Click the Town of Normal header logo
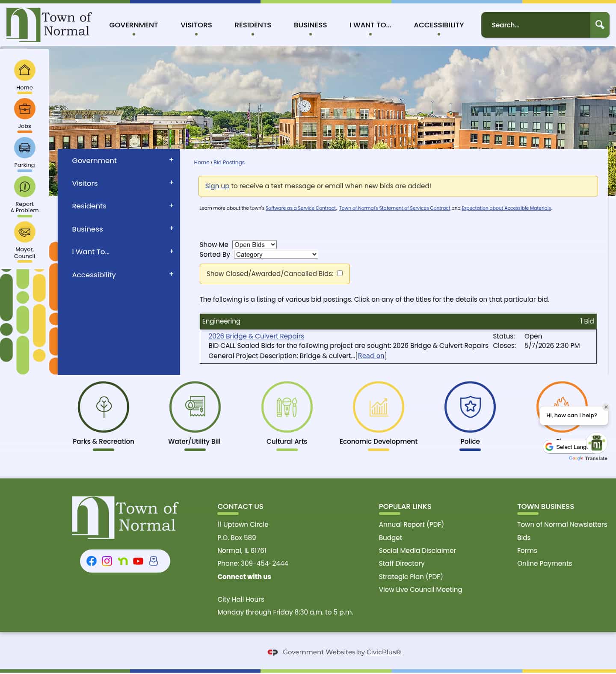The image size is (616, 674). pos(49,25)
